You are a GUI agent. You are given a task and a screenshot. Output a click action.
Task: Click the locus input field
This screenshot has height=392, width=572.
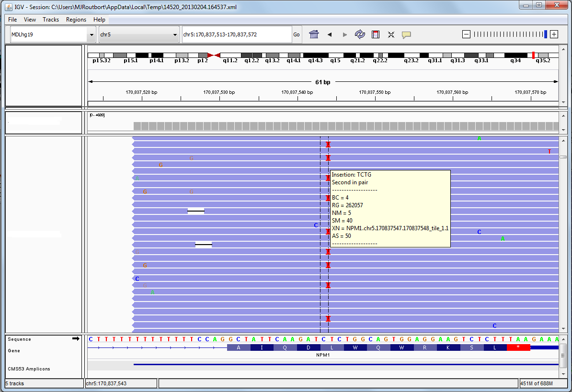tap(237, 34)
